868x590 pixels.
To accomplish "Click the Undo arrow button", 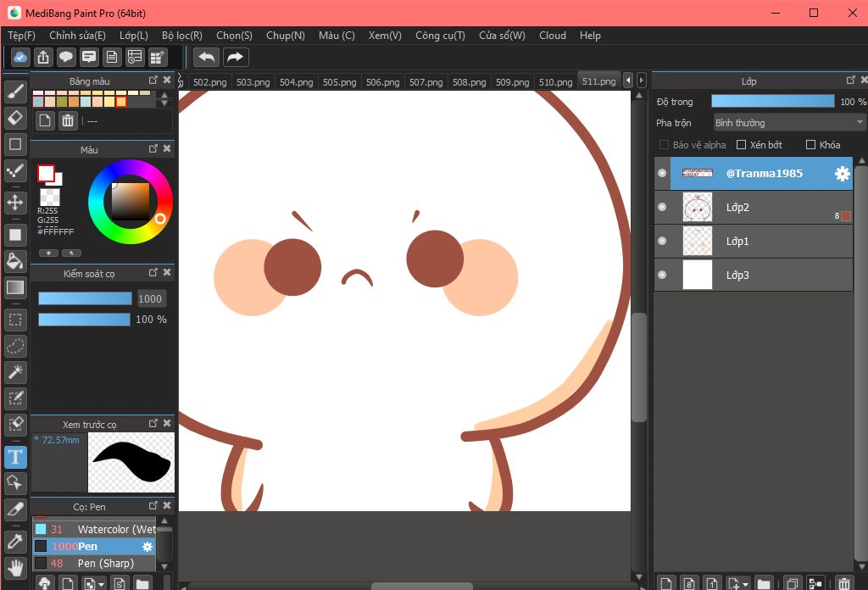I will coord(207,57).
